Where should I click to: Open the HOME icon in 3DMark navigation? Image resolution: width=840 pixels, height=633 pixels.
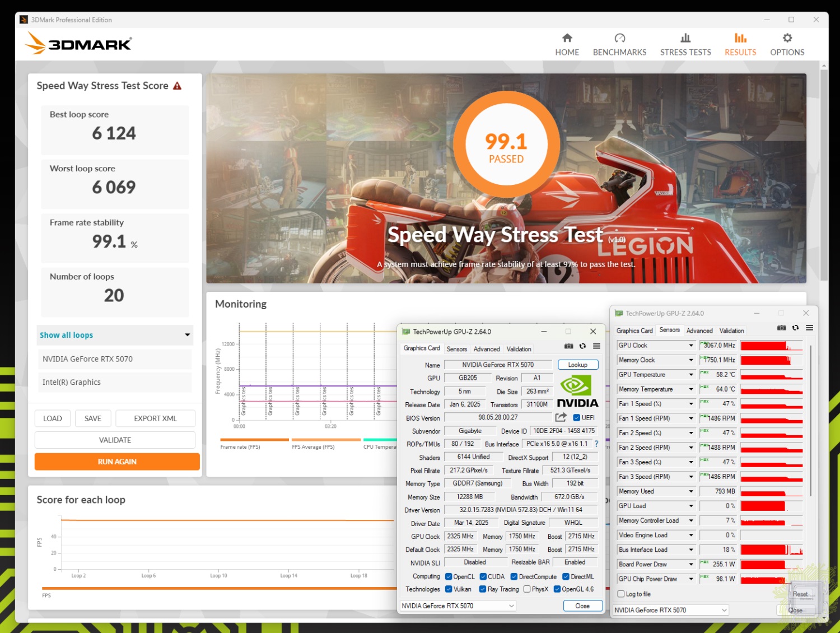(x=567, y=38)
